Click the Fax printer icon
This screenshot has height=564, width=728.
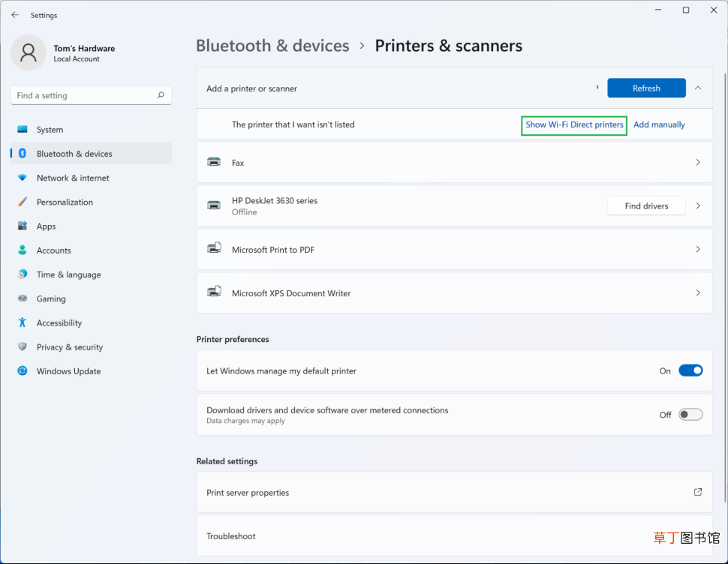[214, 162]
